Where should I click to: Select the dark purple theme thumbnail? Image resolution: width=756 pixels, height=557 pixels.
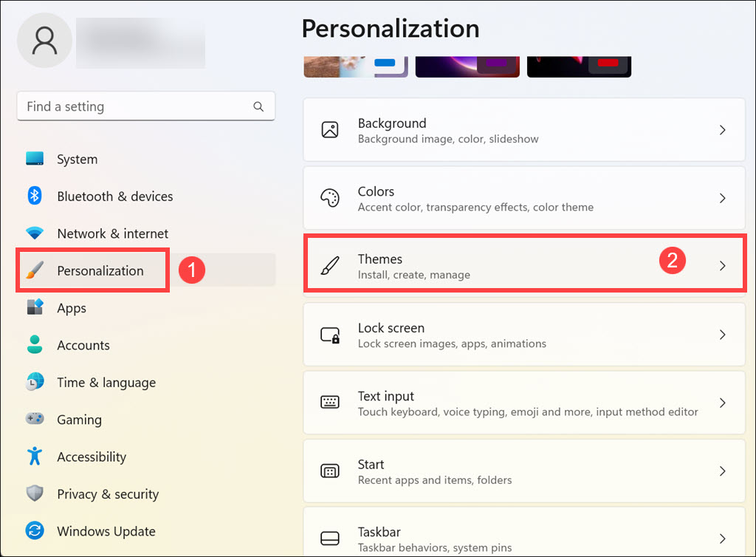point(467,66)
